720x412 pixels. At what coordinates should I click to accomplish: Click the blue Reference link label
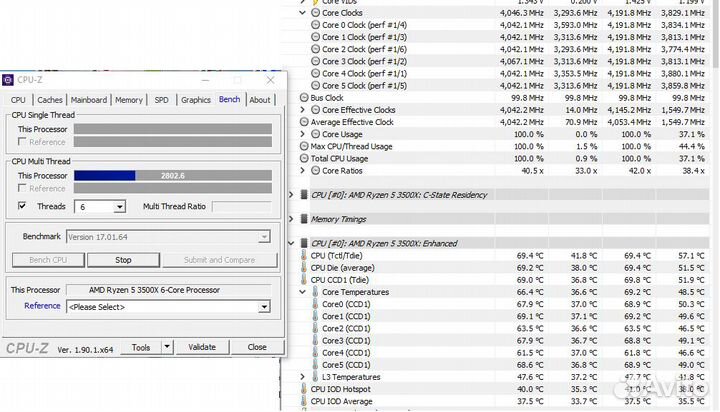42,306
